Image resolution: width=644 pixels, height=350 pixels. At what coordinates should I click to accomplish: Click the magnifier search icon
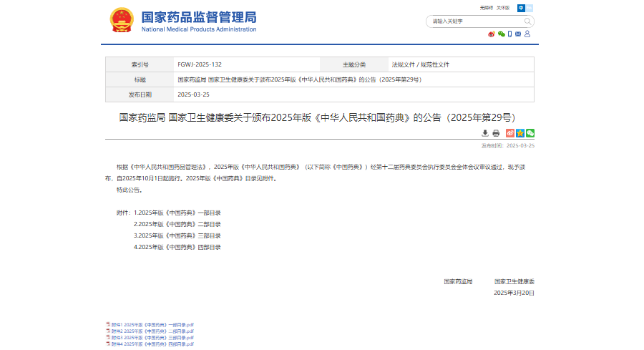coord(528,21)
